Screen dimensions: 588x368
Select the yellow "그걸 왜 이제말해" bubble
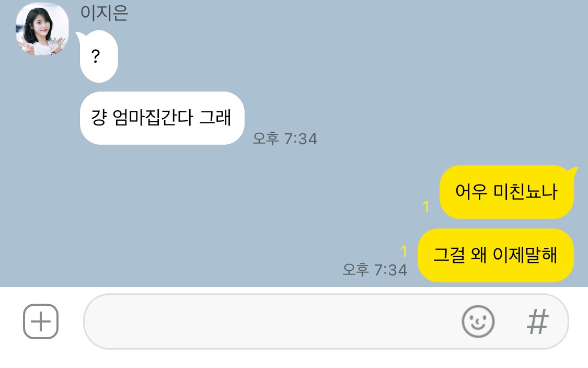coord(496,255)
